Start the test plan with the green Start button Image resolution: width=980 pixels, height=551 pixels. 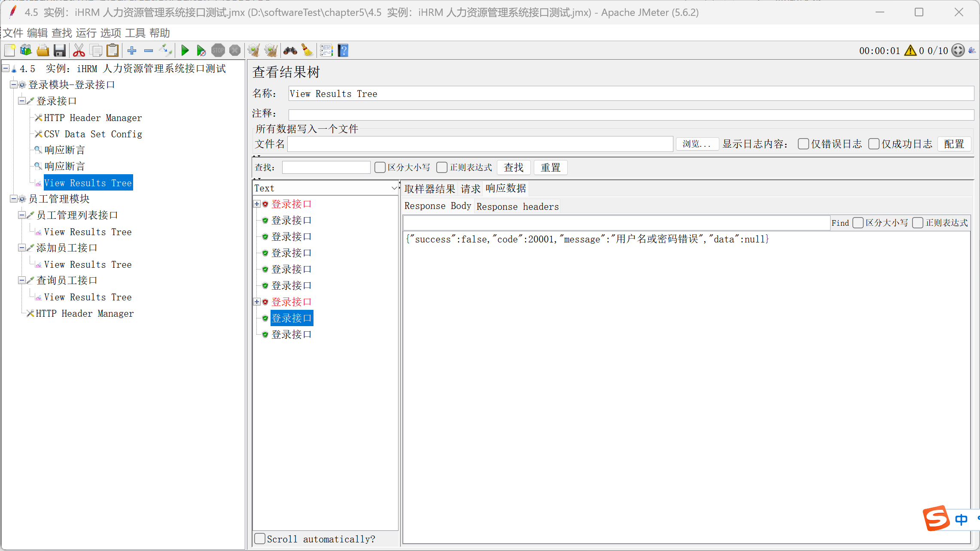click(185, 50)
